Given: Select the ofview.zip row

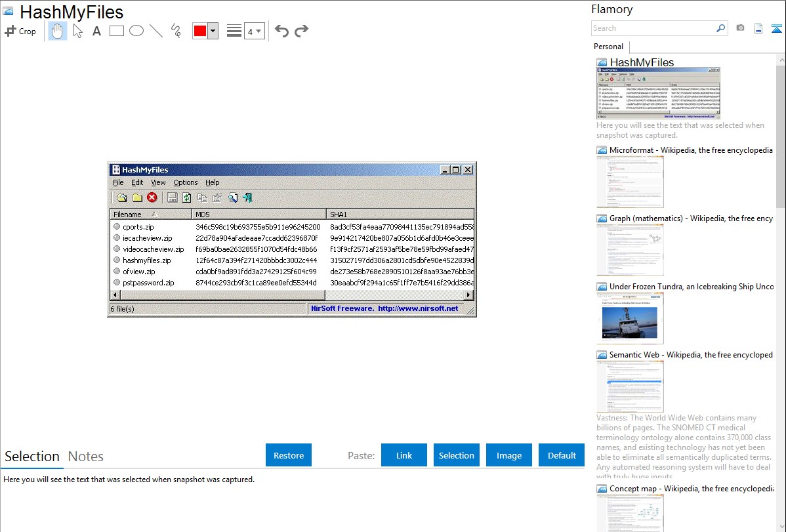Looking at the screenshot, I should click(x=292, y=272).
